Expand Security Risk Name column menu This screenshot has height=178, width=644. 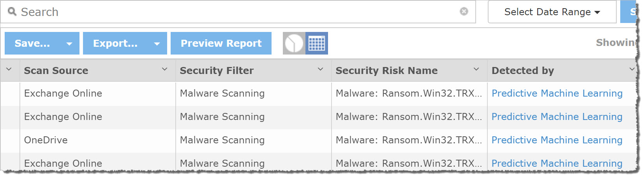click(476, 69)
